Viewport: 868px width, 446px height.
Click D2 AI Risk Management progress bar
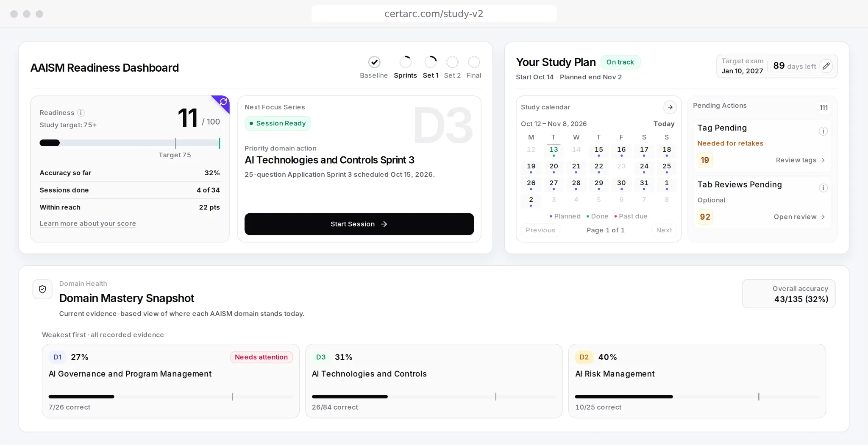697,397
